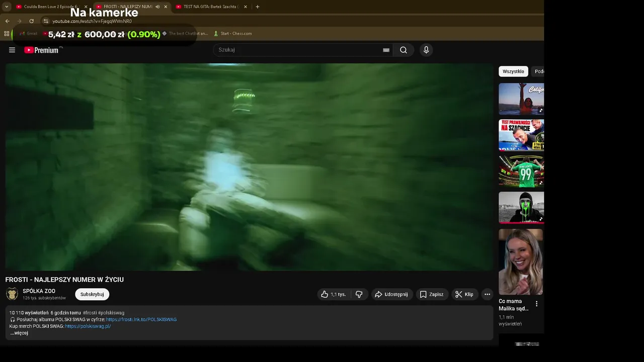Viewport: 644px width, 362px height.
Task: Start voice search with microphone icon
Action: pos(426,50)
